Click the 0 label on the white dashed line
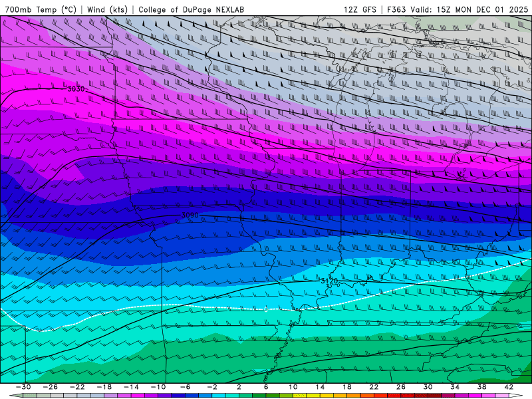The width and height of the screenshot is (532, 399). pos(266,309)
